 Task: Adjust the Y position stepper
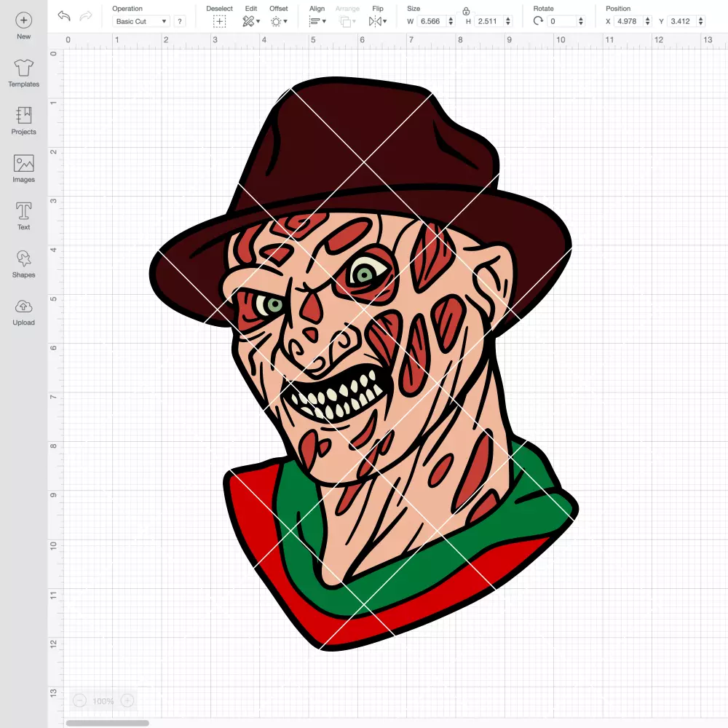coord(701,21)
